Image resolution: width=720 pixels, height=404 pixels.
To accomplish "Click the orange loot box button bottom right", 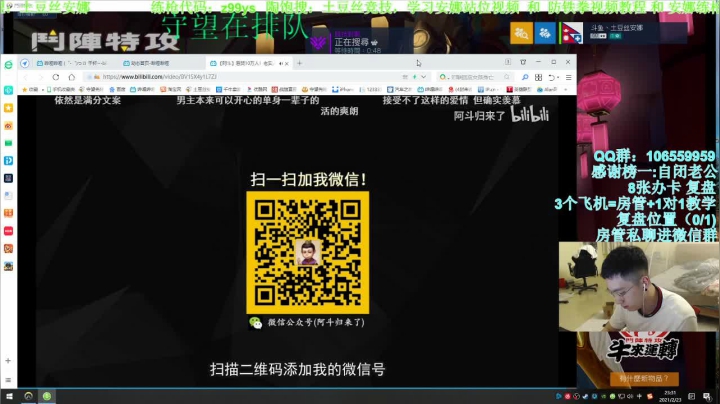I will tap(644, 378).
